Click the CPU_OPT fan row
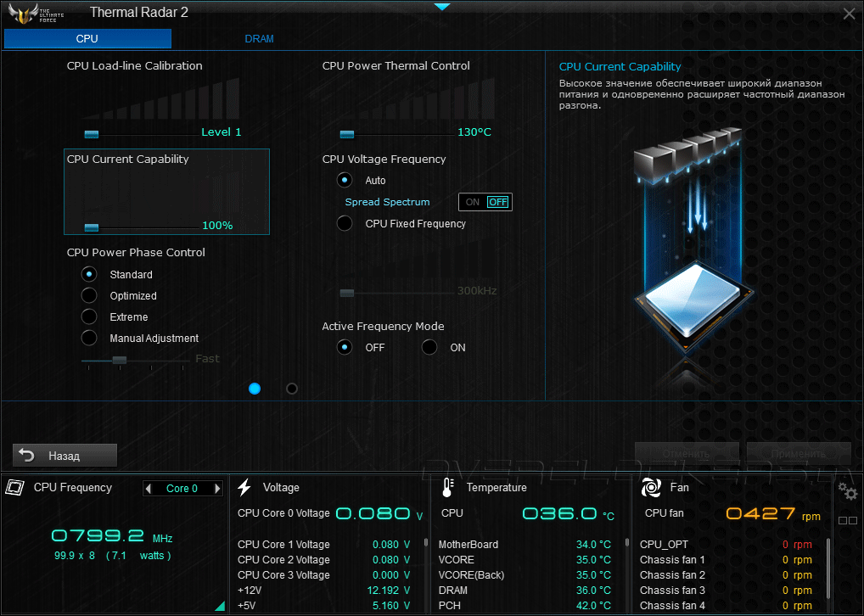Image resolution: width=864 pixels, height=616 pixels. click(x=727, y=545)
